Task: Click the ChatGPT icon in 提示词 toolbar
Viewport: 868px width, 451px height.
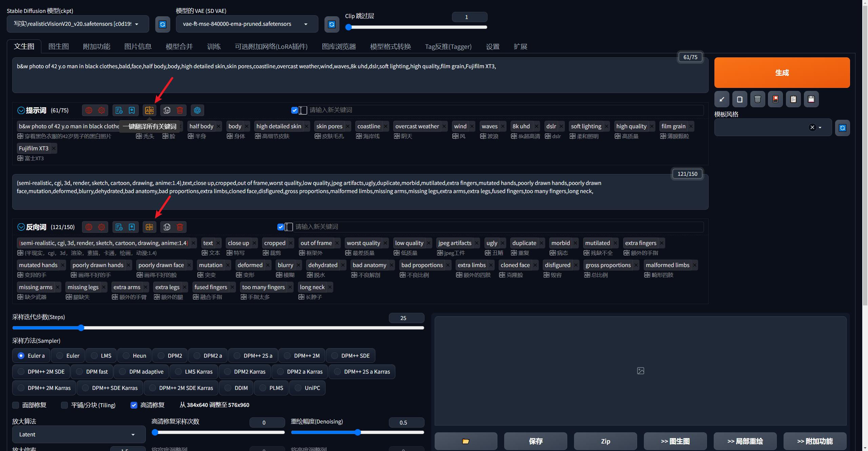Action: coord(197,110)
